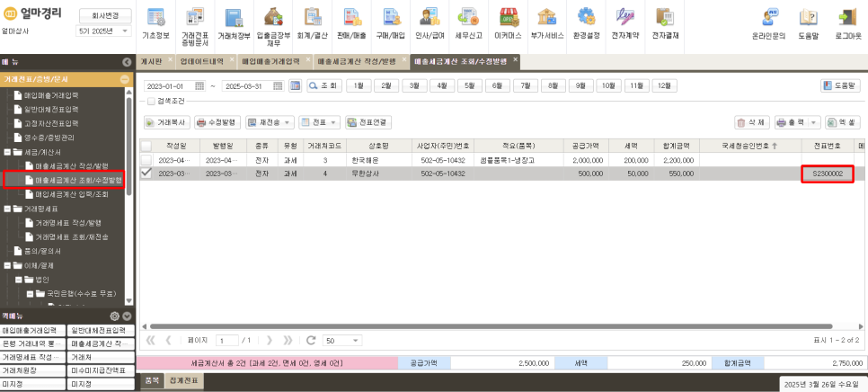Screen dimensions: 868x392
Task: Click the period selection calendar icon before 조회
Action: point(295,85)
